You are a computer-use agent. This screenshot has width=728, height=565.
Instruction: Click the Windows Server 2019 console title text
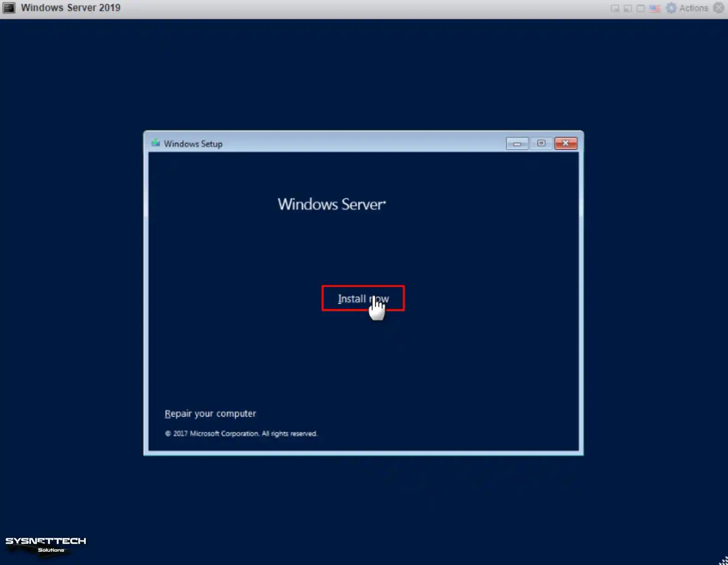(71, 8)
